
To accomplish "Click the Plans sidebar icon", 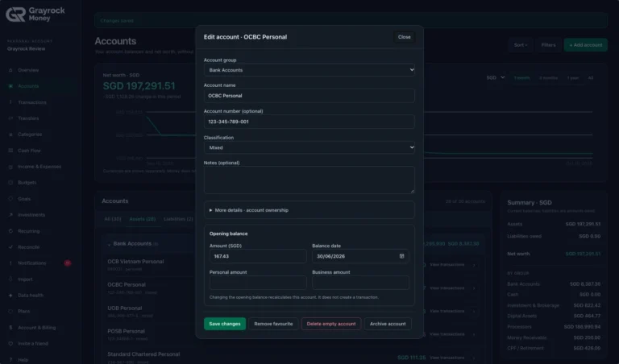I will [10, 311].
